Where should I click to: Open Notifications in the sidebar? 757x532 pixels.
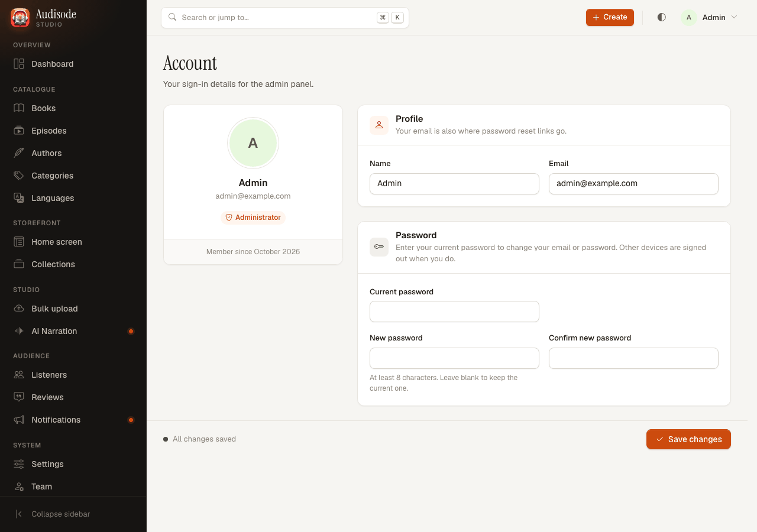pos(73,420)
